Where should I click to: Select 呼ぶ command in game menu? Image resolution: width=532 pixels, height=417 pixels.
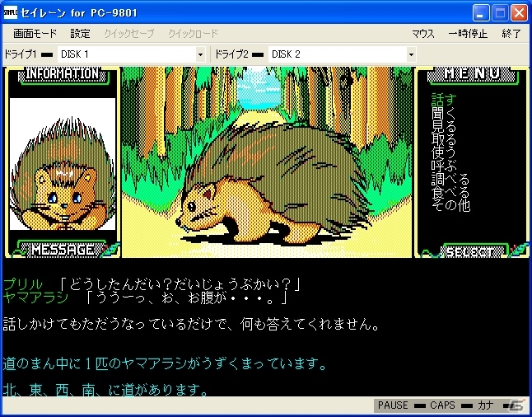(444, 166)
